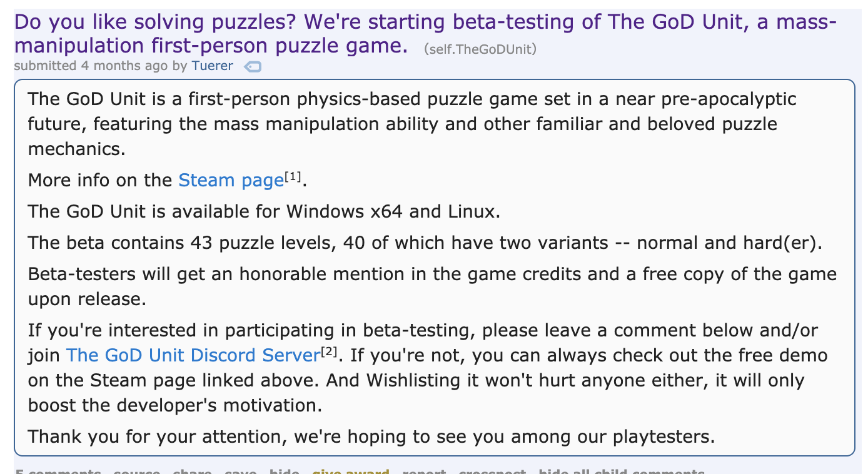
Task: Report the post using the report link
Action: (425, 471)
